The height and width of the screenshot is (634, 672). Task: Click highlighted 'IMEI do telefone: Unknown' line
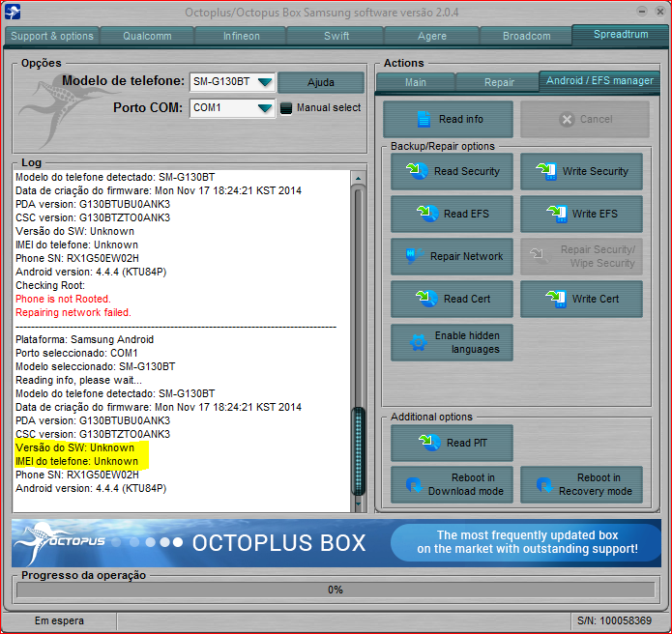(76, 461)
